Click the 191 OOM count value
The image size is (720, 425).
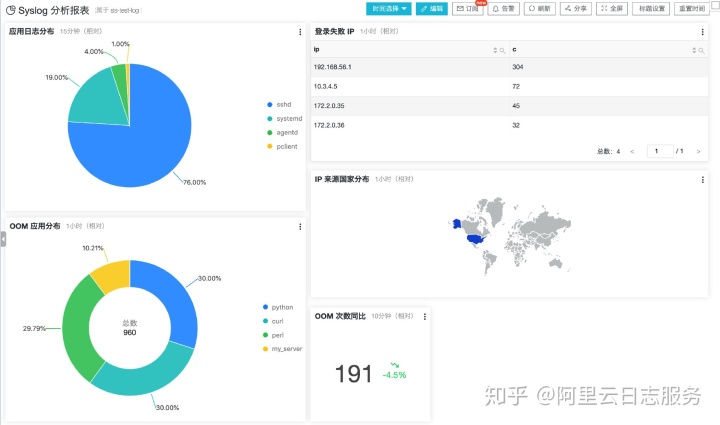[353, 374]
